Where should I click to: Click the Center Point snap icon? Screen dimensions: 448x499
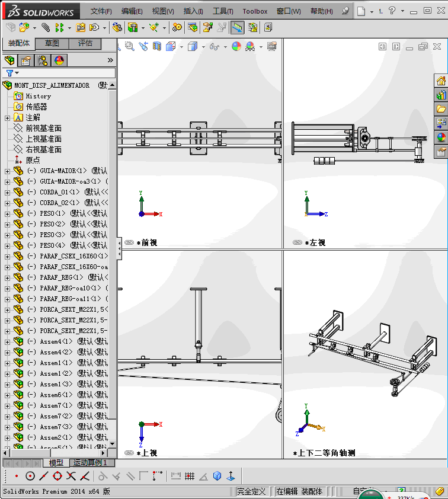[x=30, y=476]
